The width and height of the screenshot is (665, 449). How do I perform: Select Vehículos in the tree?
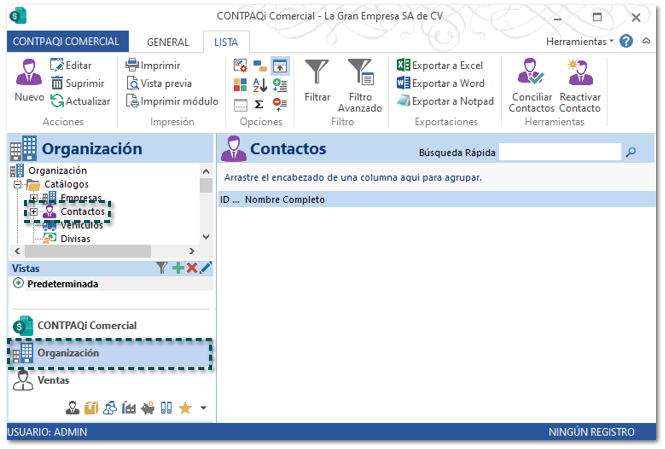82,226
